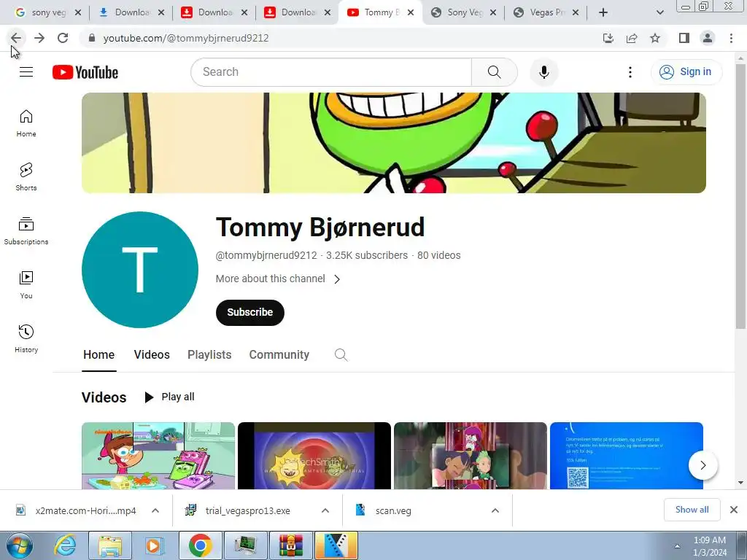Open Shorts in the sidebar
747x560 pixels.
coord(26,177)
